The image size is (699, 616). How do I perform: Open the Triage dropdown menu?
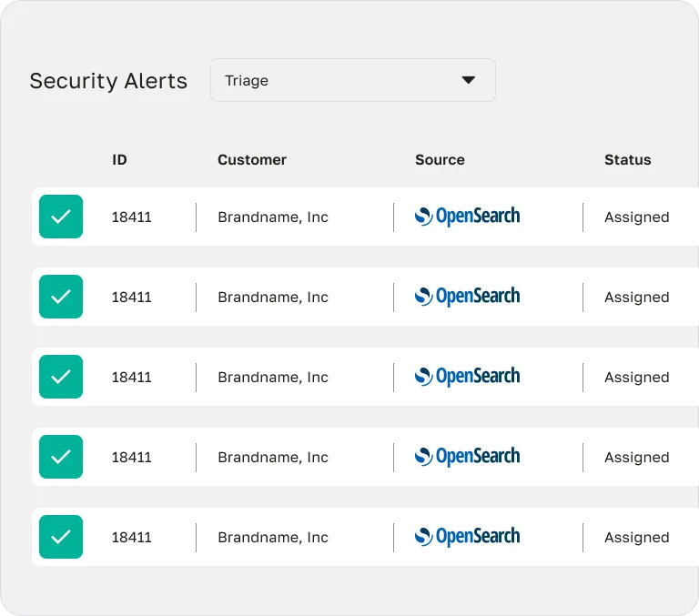tap(352, 80)
